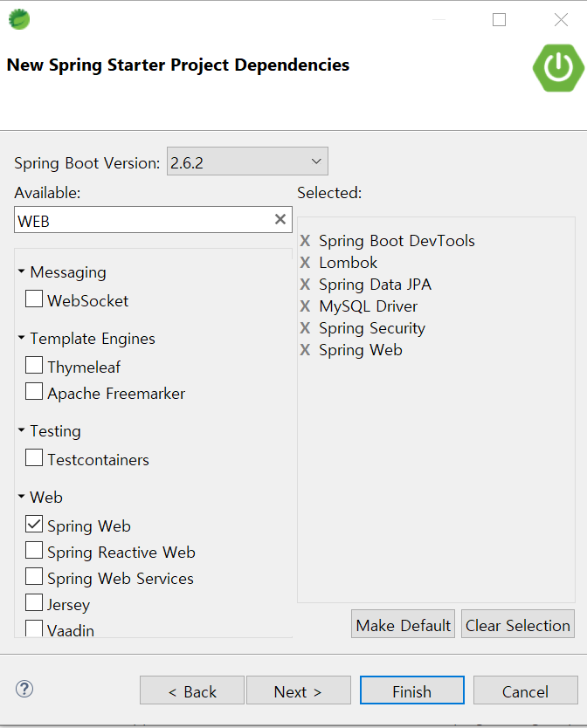Maximize the dialog window
The image size is (587, 728).
[x=499, y=19]
